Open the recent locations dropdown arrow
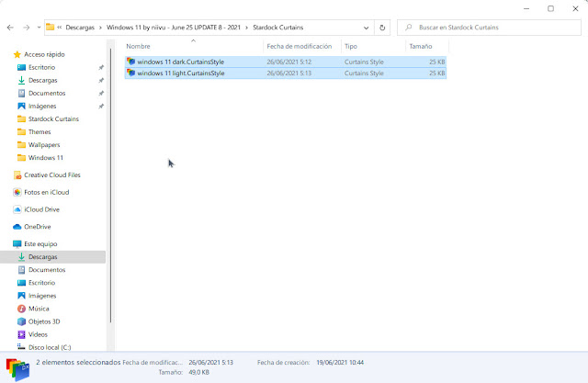 coord(39,28)
